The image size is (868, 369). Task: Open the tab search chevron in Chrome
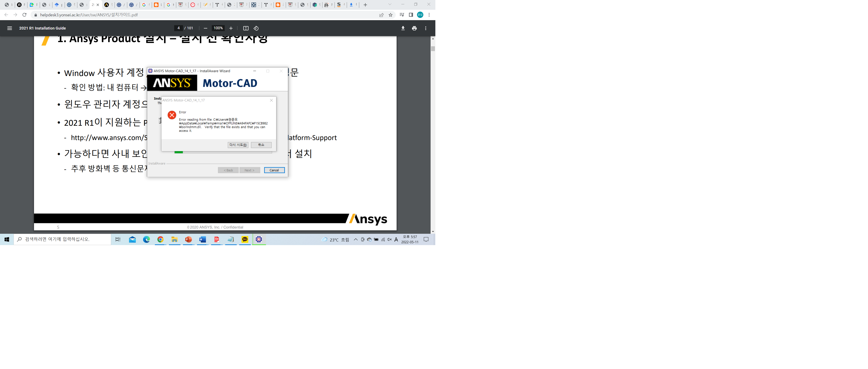tap(390, 5)
